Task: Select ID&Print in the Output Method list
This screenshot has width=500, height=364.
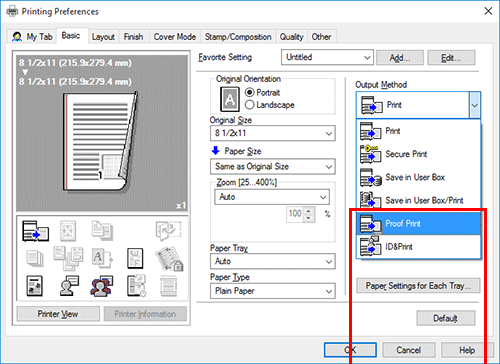Action: 419,247
